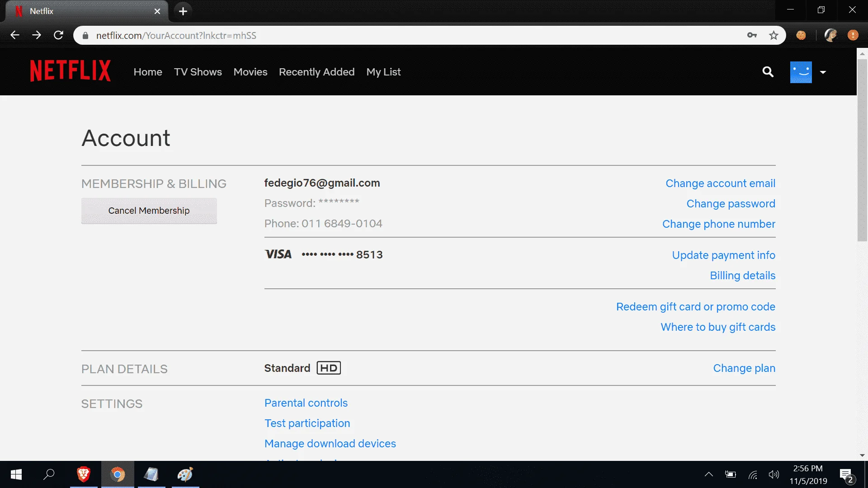Open a new browser tab

(x=183, y=11)
